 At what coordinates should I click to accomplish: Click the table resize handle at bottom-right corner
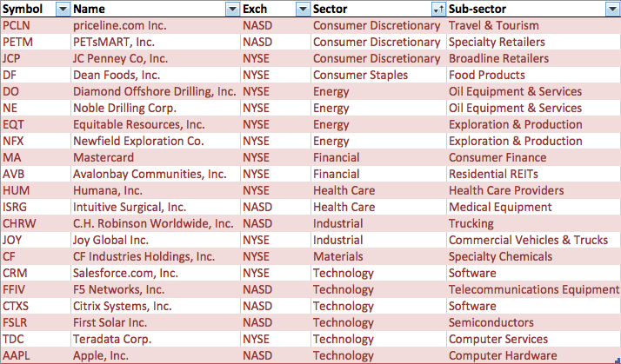tap(618, 360)
